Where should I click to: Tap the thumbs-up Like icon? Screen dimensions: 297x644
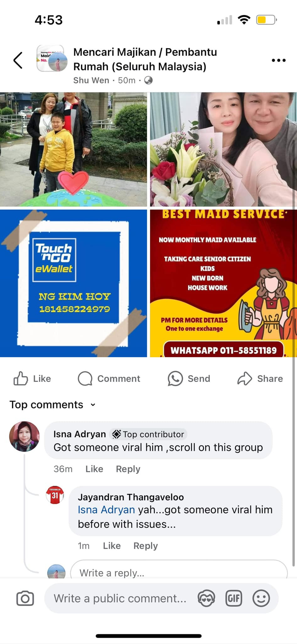[x=21, y=378]
